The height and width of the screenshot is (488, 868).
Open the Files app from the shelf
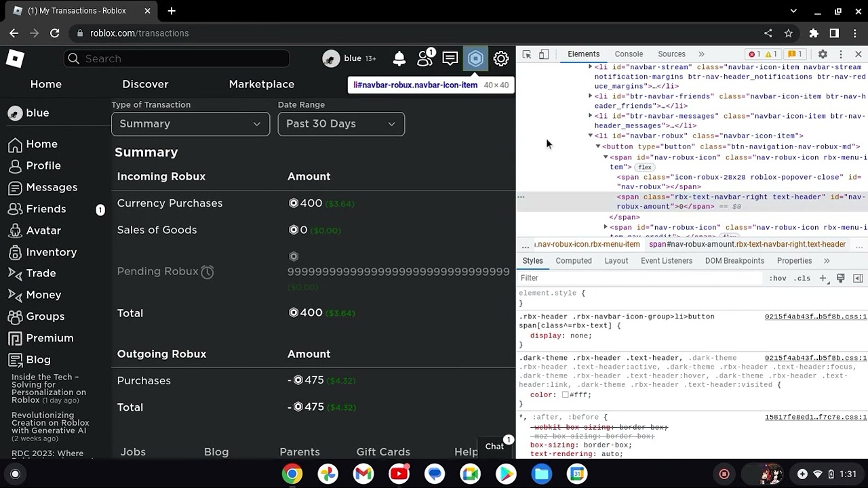click(541, 474)
